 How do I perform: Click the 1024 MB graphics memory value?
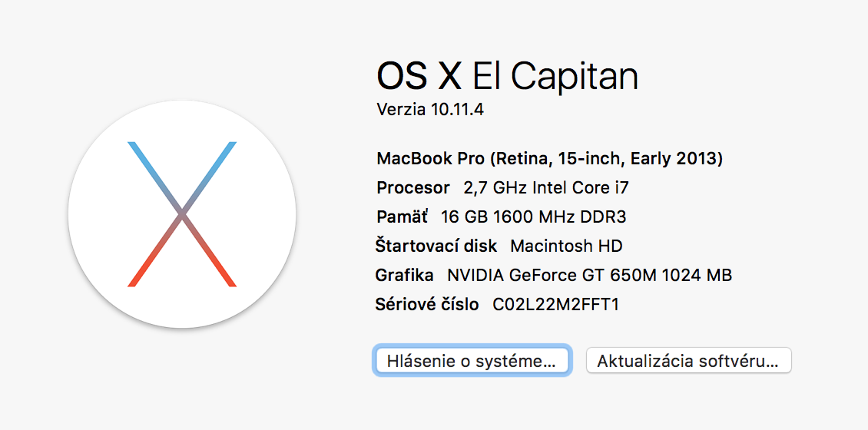tap(697, 275)
